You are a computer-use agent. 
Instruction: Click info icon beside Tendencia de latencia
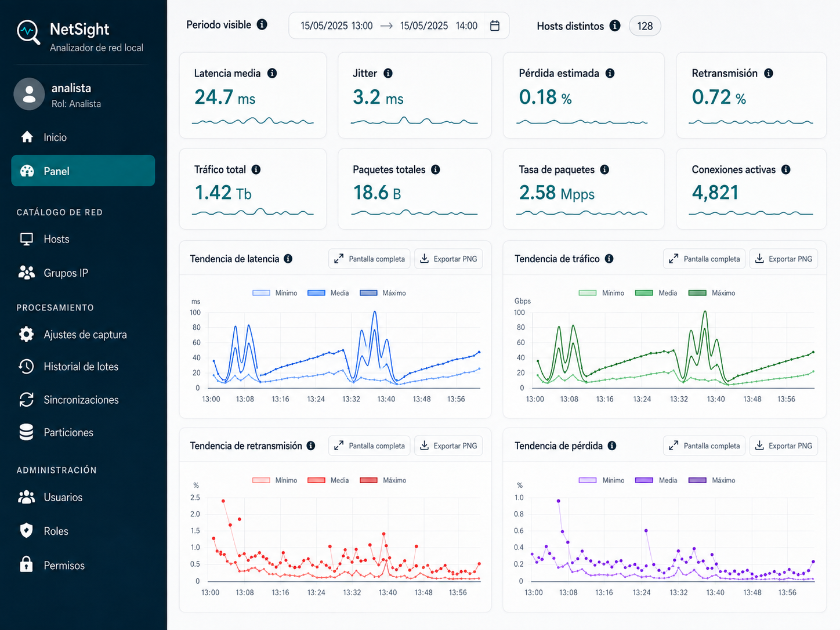pyautogui.click(x=288, y=259)
